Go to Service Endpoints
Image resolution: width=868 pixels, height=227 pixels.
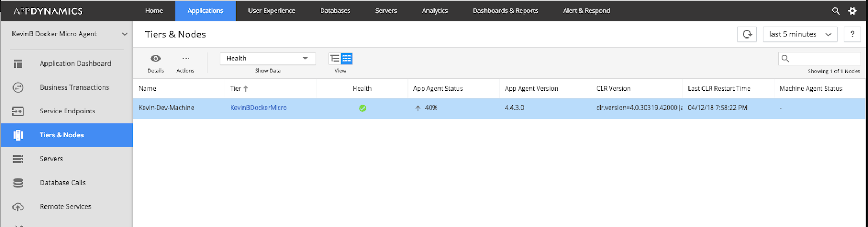tap(67, 111)
